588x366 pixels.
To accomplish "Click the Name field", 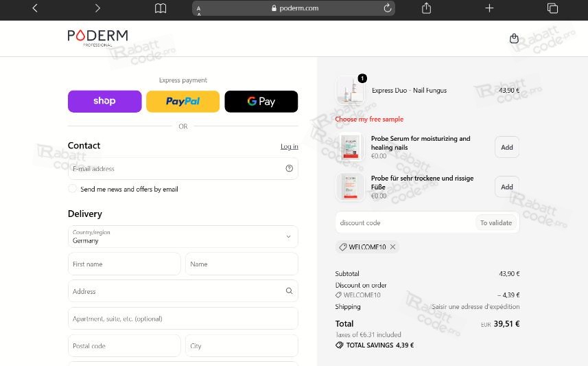I will (x=242, y=264).
